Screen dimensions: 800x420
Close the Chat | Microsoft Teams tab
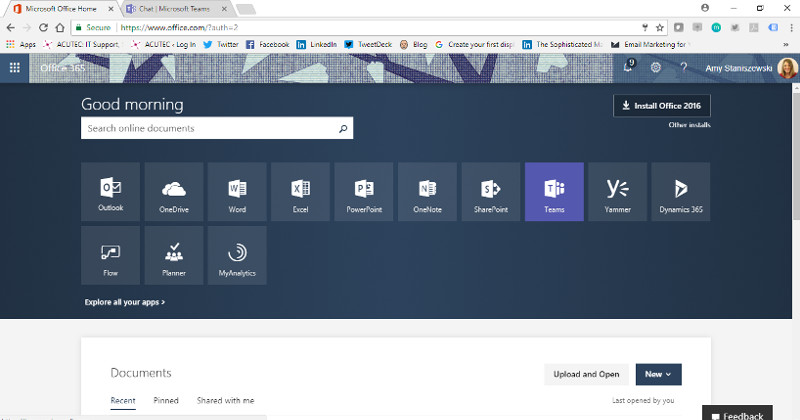(x=224, y=9)
